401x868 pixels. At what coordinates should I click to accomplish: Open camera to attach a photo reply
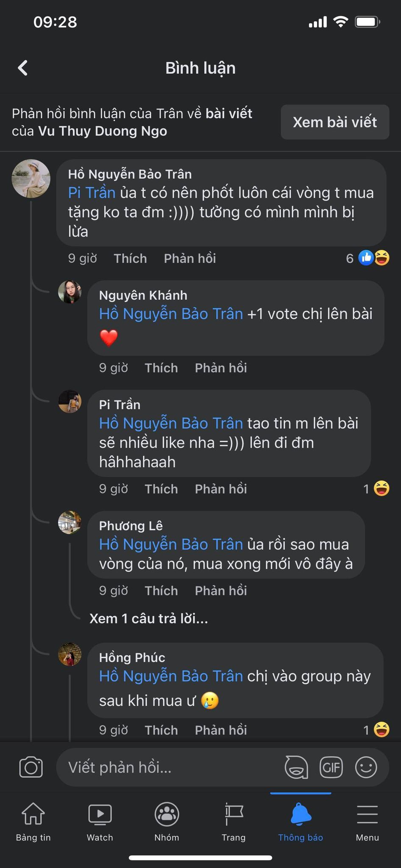click(31, 767)
